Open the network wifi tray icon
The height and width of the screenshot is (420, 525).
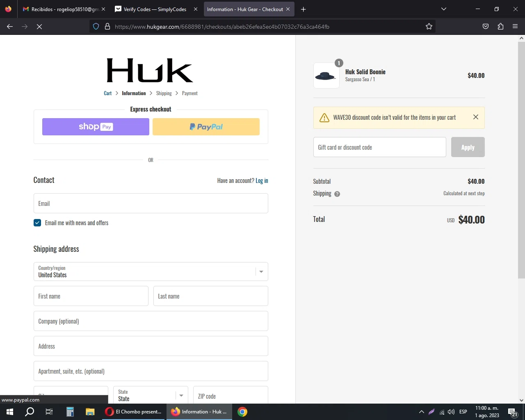pyautogui.click(x=442, y=412)
